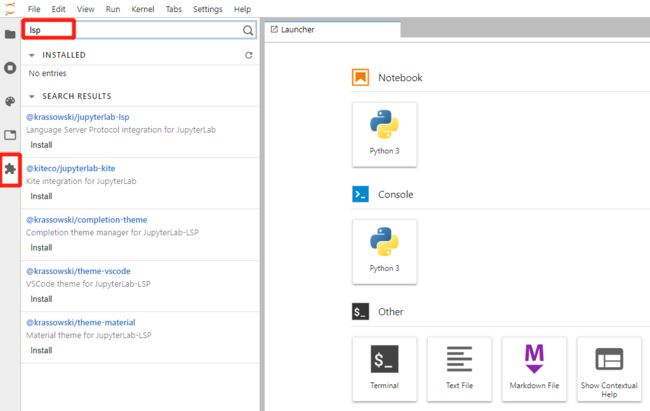The image size is (650, 411).
Task: Open the File Browser sidebar icon
Action: click(10, 34)
